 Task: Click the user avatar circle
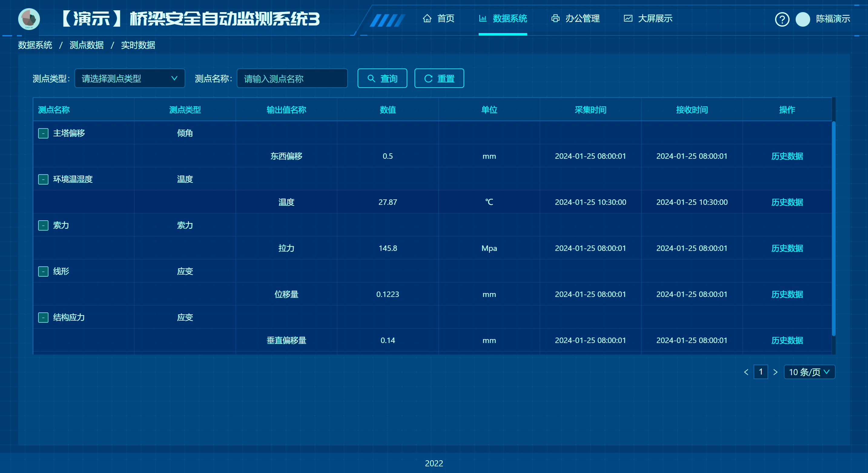[803, 19]
